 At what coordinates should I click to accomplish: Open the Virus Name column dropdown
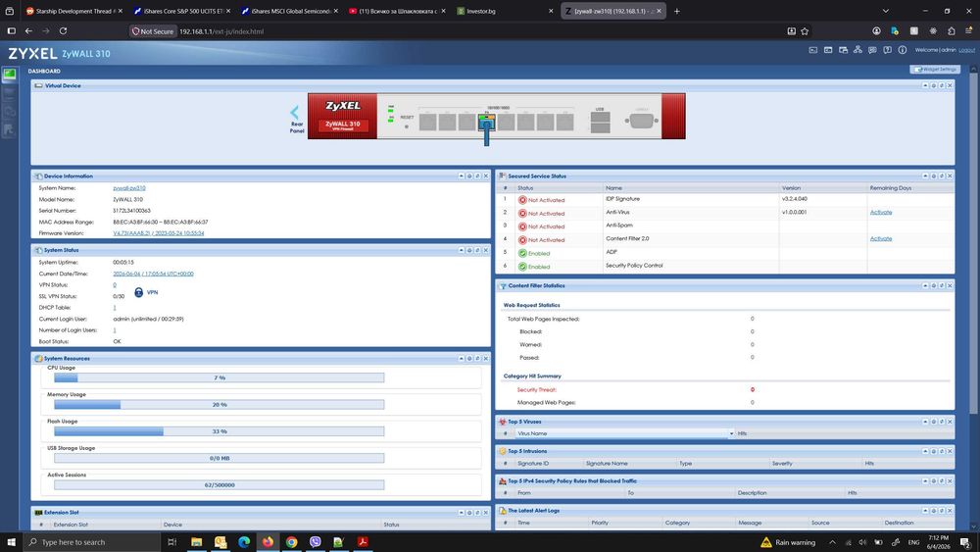point(731,433)
